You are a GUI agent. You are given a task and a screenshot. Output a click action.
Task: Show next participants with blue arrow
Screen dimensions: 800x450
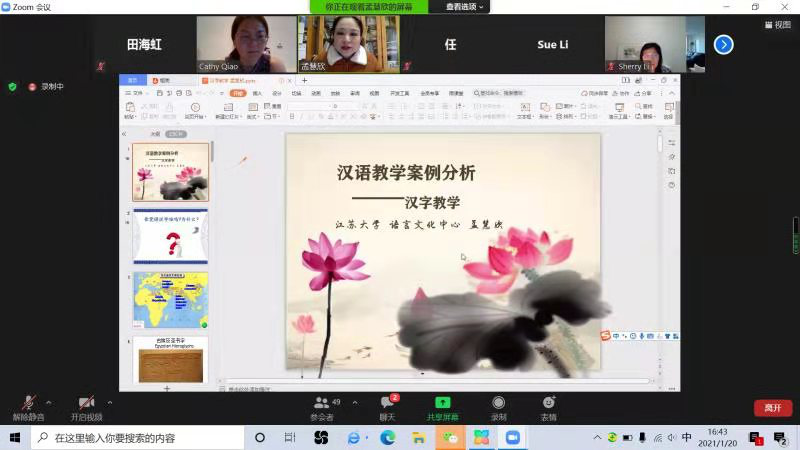[723, 44]
